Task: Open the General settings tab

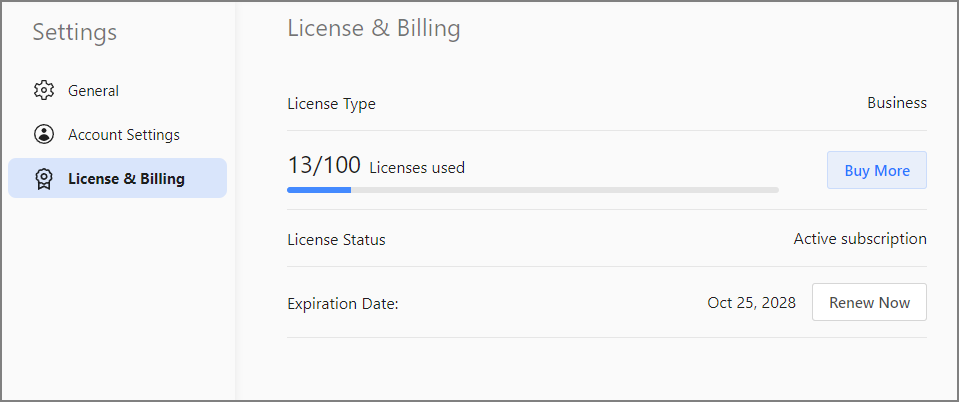Action: (93, 90)
